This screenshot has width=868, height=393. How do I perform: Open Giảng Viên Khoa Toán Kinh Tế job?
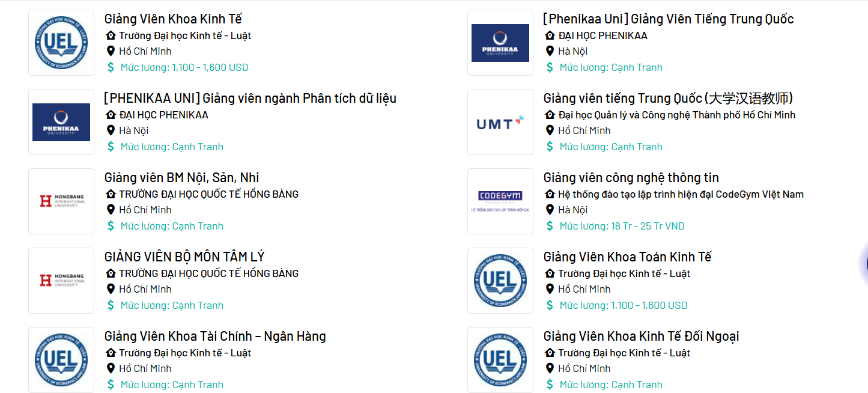click(627, 257)
